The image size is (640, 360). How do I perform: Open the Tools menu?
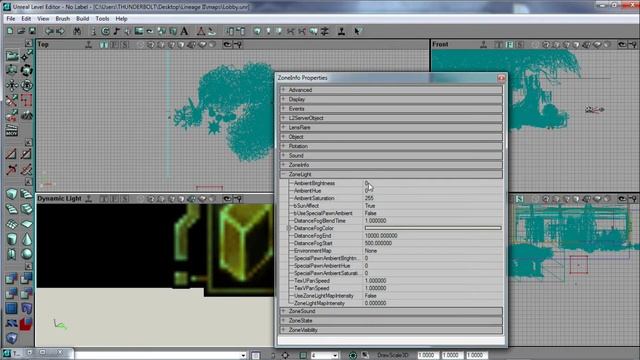click(x=102, y=19)
